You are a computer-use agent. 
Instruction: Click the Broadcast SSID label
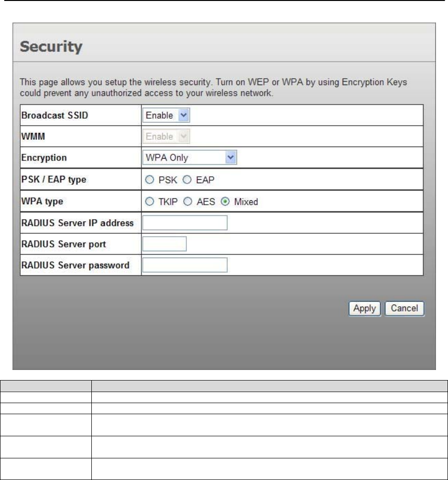point(54,116)
